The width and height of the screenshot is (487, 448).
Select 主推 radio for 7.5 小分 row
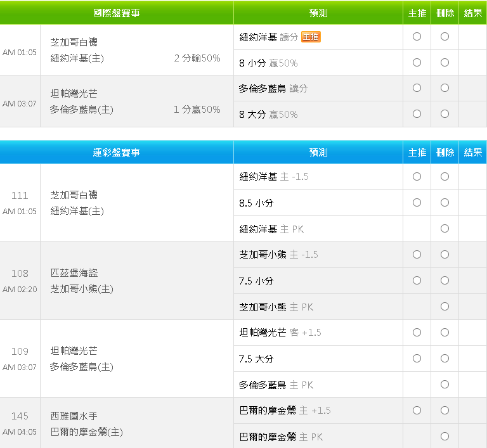pos(417,281)
